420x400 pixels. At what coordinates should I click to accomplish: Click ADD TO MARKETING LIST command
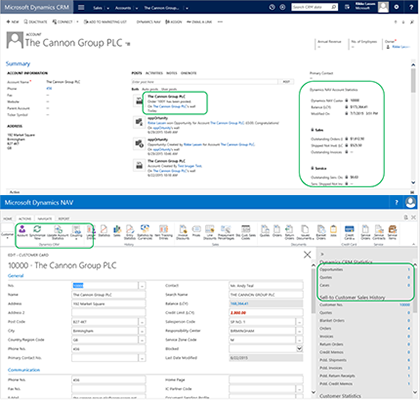tap(105, 22)
